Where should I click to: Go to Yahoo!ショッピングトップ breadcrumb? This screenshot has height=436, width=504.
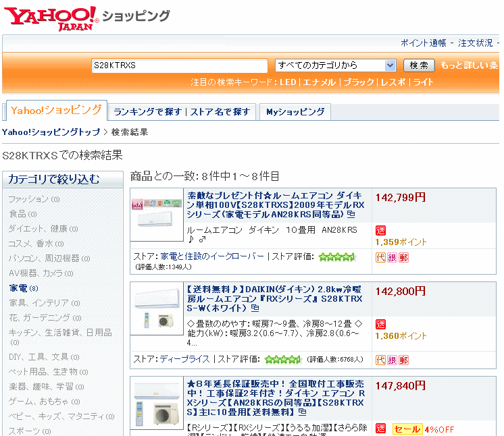[51, 132]
